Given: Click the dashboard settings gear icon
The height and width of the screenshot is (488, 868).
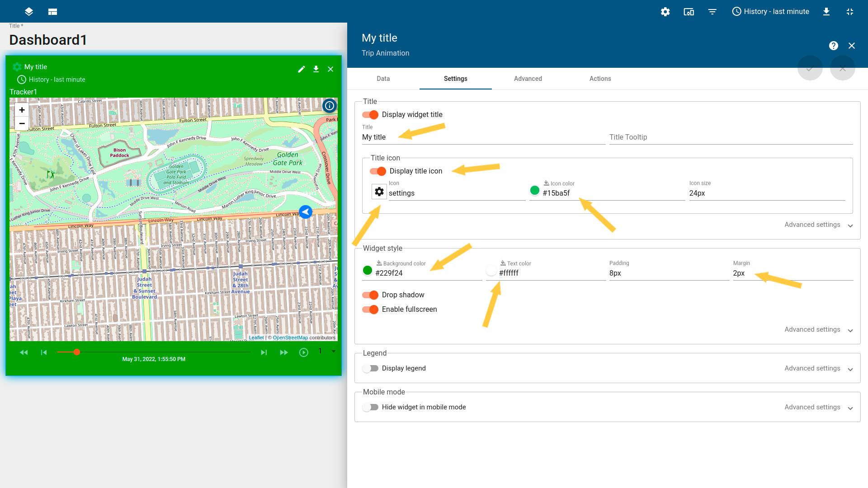Looking at the screenshot, I should pos(665,12).
